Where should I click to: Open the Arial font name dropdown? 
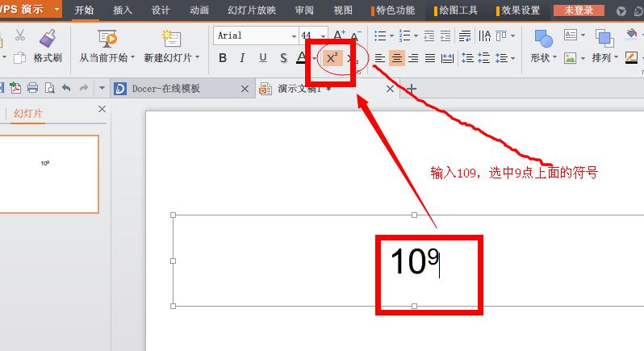294,36
